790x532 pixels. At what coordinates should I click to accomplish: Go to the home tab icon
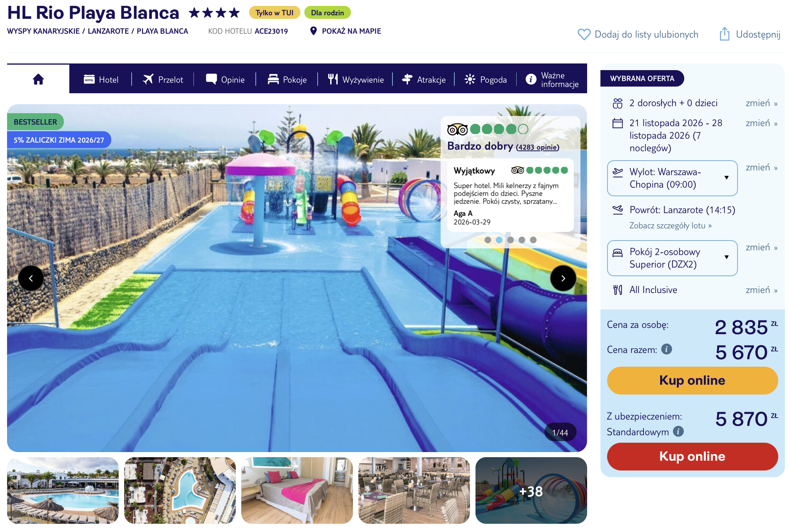pyautogui.click(x=38, y=80)
